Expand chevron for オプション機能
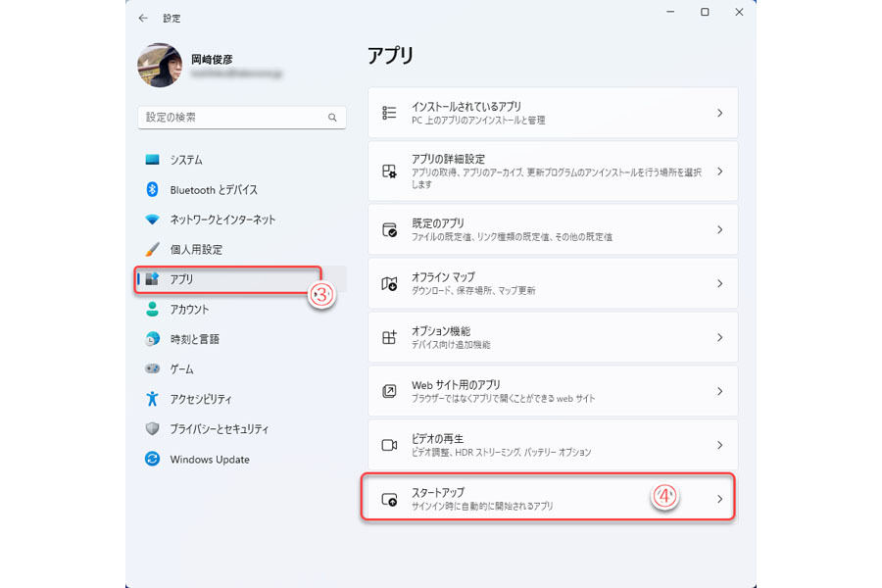882x588 pixels. 720,337
